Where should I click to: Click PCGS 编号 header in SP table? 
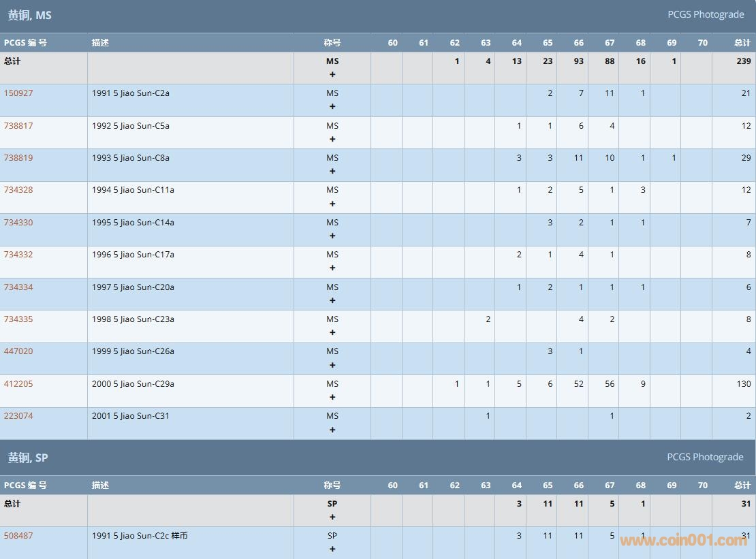pos(26,485)
